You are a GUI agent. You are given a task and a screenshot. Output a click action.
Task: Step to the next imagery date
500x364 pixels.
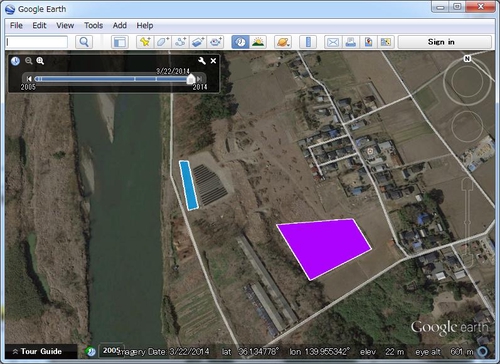coord(199,79)
